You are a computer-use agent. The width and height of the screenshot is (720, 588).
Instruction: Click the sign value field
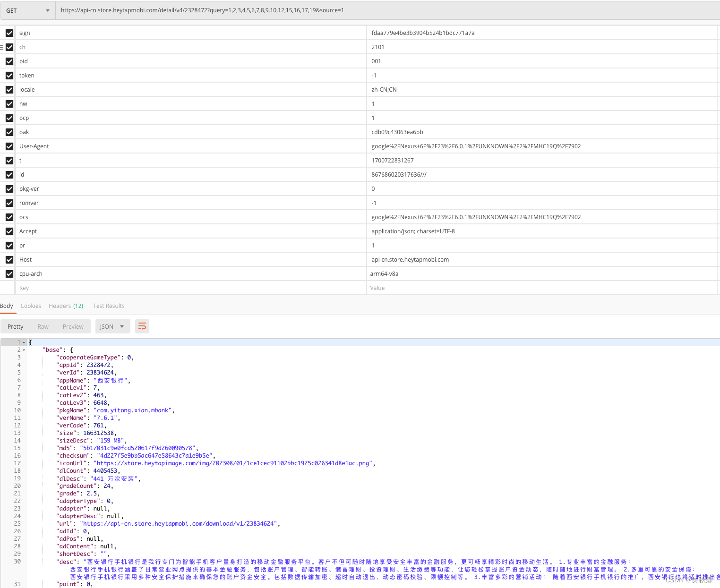pyautogui.click(x=542, y=33)
